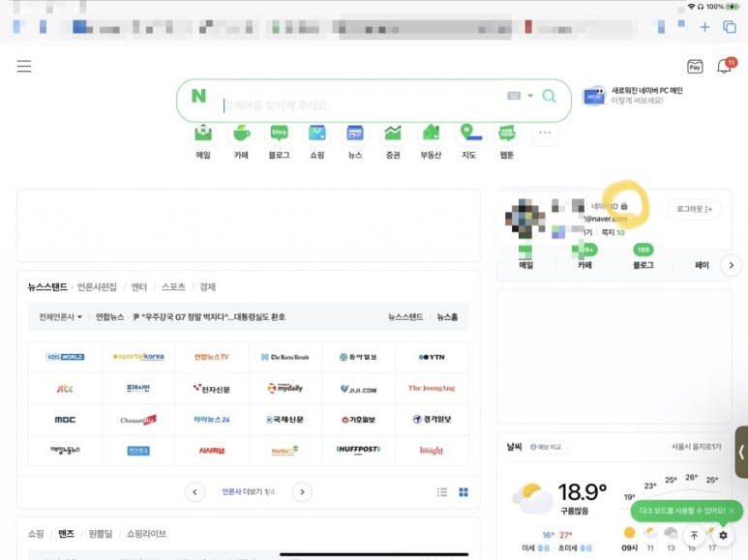
Task: Open The Korea Herald press logo
Action: [284, 357]
